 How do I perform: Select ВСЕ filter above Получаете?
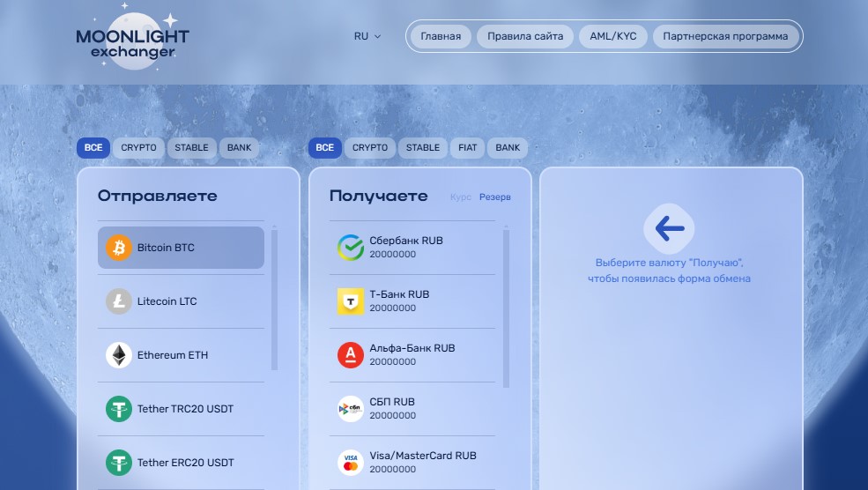324,148
